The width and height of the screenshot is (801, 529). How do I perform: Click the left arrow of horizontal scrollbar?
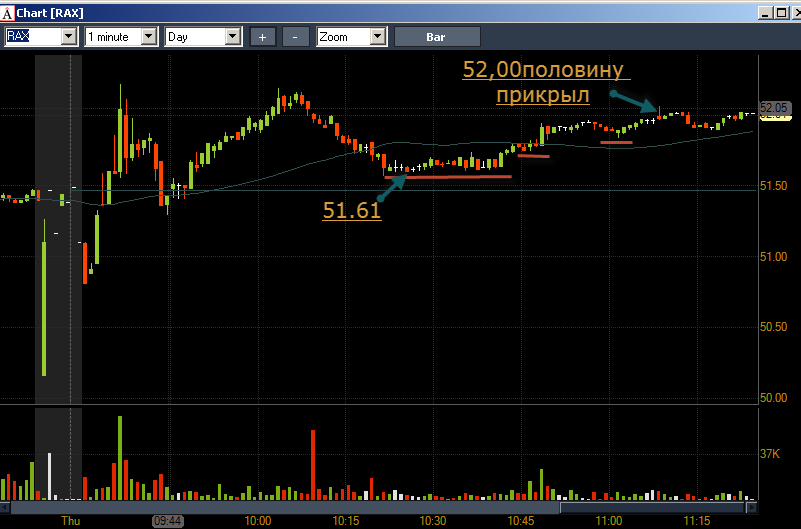pos(5,508)
